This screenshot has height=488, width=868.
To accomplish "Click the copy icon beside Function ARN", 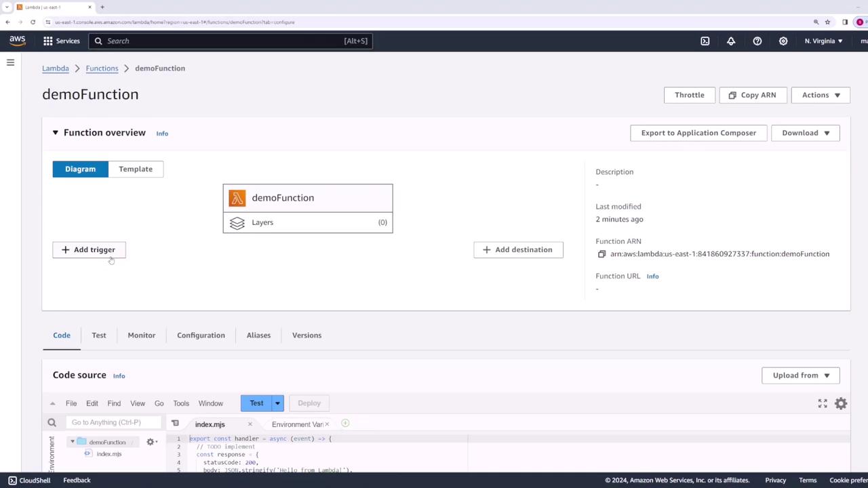I will [601, 254].
